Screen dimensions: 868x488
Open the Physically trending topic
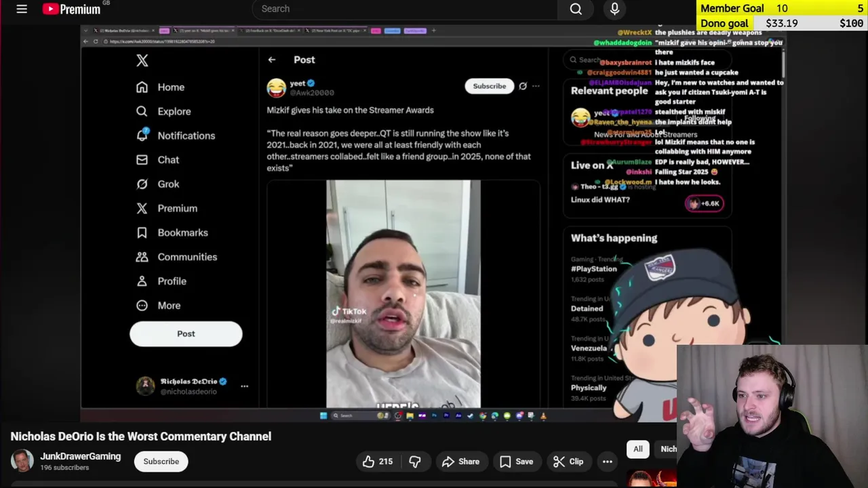589,388
